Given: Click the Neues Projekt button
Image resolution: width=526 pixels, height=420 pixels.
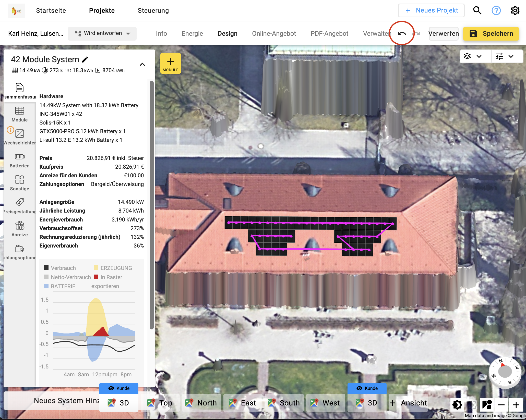Looking at the screenshot, I should pyautogui.click(x=431, y=10).
